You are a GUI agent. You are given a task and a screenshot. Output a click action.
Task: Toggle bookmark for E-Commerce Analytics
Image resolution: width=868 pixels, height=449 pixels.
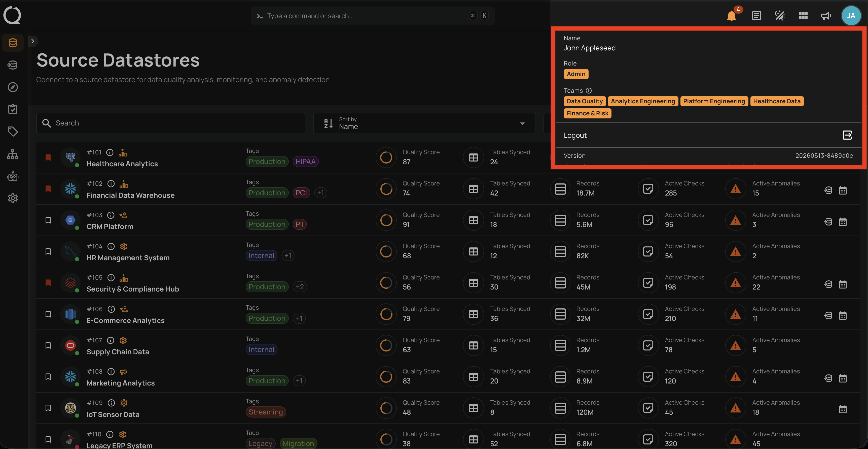coord(48,314)
